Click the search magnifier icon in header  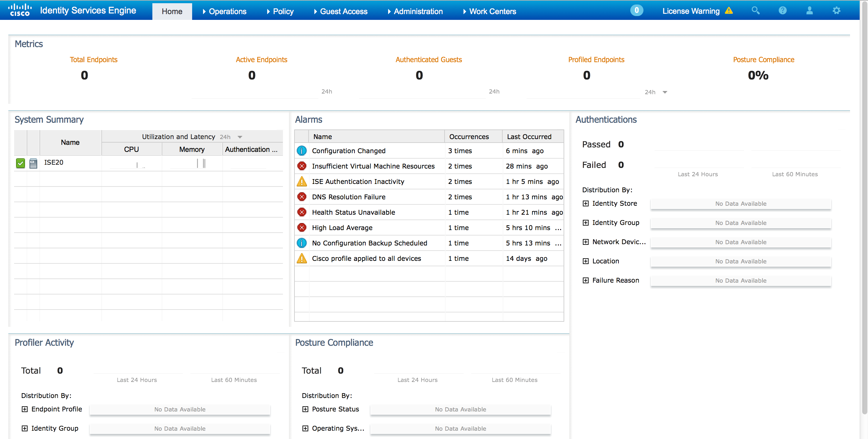(755, 11)
